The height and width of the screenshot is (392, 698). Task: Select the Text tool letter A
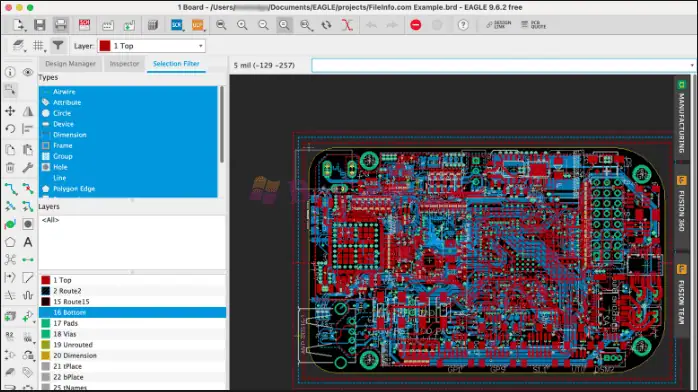(x=28, y=242)
